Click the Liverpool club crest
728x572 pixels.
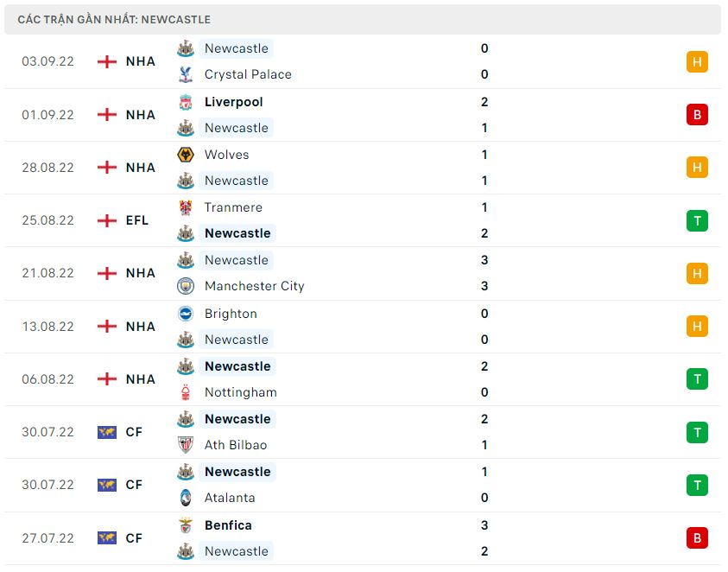185,102
